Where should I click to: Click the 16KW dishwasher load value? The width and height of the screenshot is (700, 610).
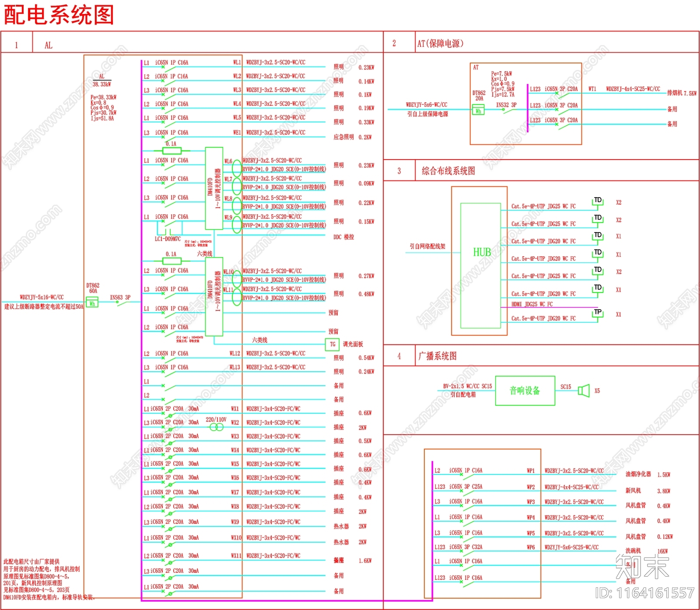tap(662, 551)
